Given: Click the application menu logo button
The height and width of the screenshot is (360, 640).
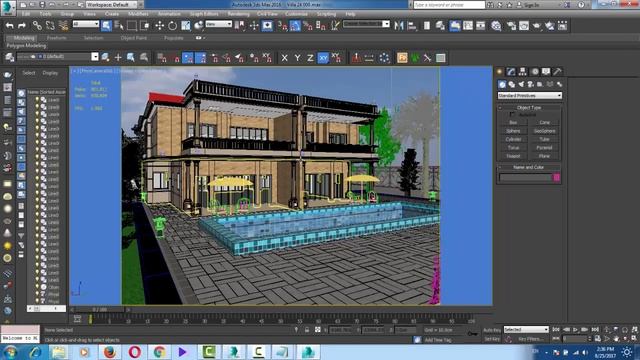Looking at the screenshot, I should click(x=8, y=7).
